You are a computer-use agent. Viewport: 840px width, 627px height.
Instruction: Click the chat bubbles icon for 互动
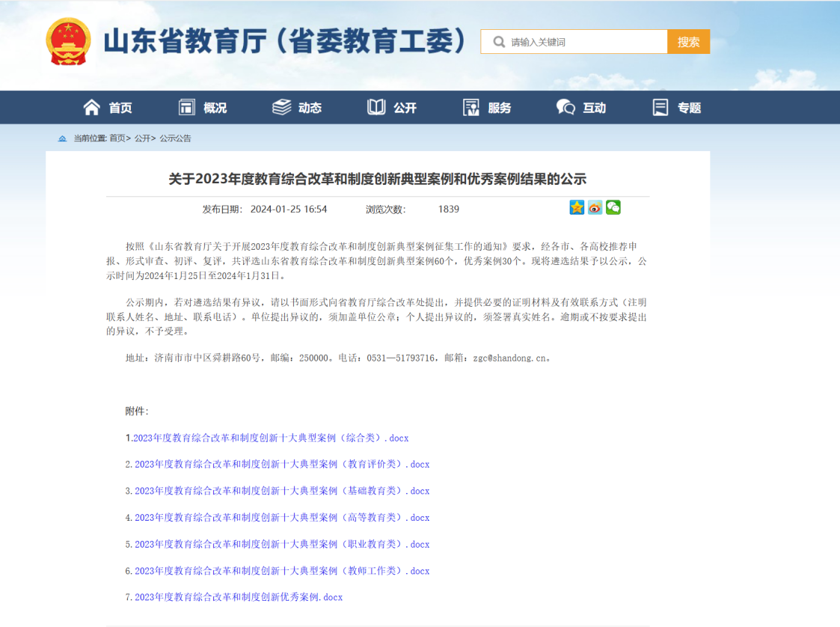coord(565,108)
